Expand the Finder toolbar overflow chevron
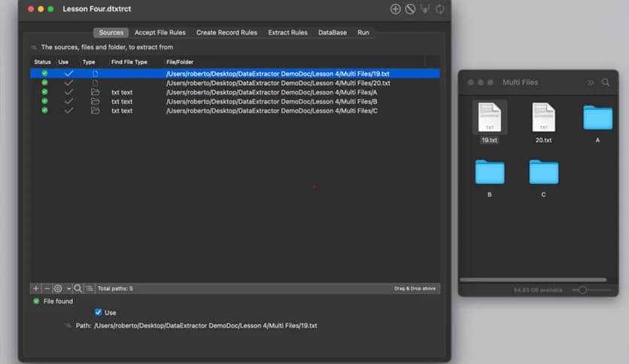This screenshot has height=364, width=629. [x=591, y=82]
